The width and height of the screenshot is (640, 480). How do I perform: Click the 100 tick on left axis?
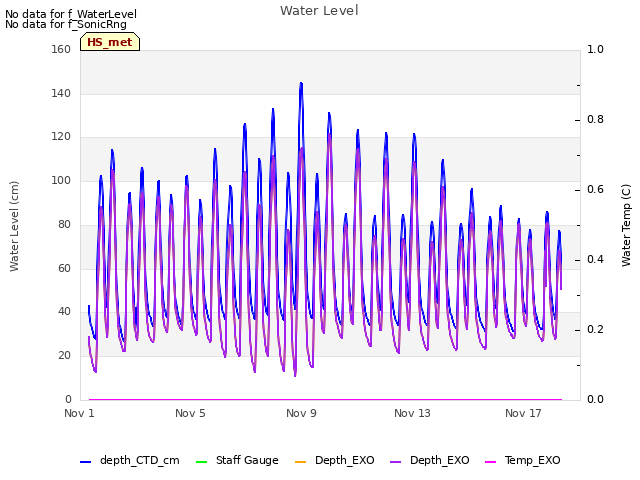(61, 180)
